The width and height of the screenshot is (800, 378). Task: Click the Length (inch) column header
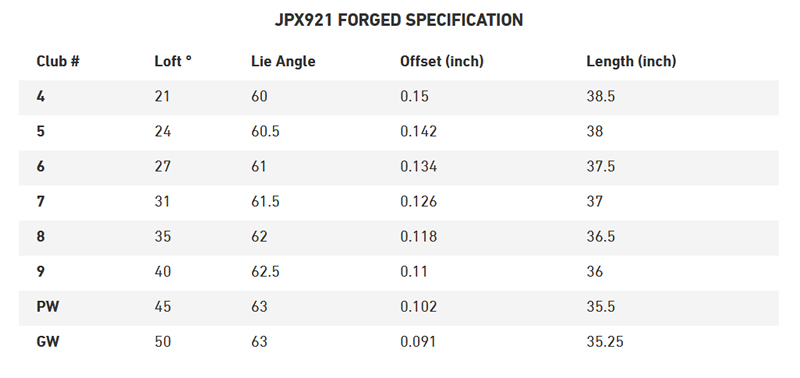pos(631,61)
